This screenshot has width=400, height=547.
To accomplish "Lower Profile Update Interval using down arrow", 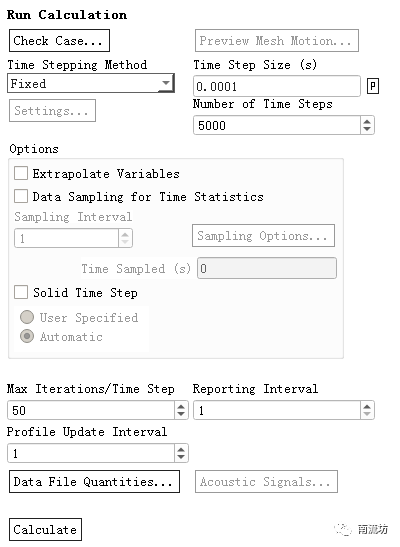I will (181, 457).
